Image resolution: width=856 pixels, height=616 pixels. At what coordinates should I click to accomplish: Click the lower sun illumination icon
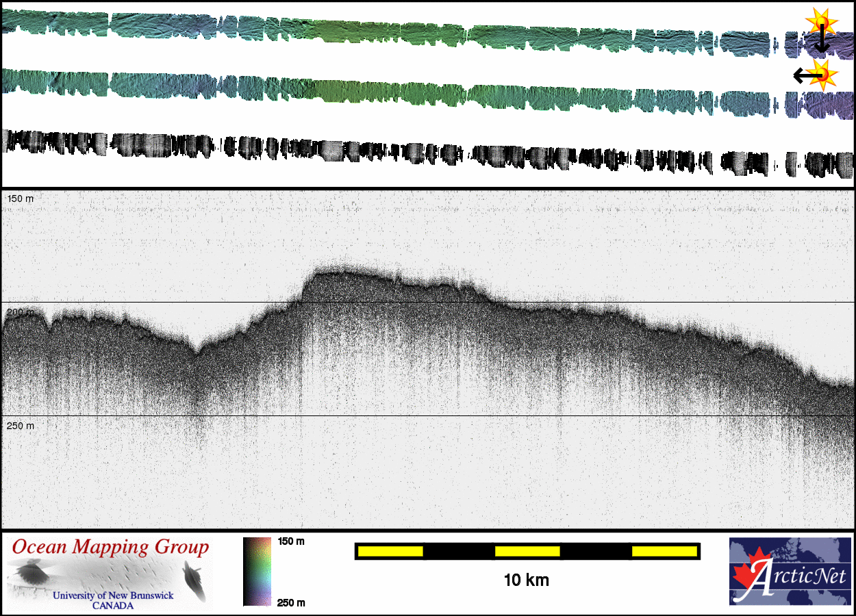click(x=823, y=73)
